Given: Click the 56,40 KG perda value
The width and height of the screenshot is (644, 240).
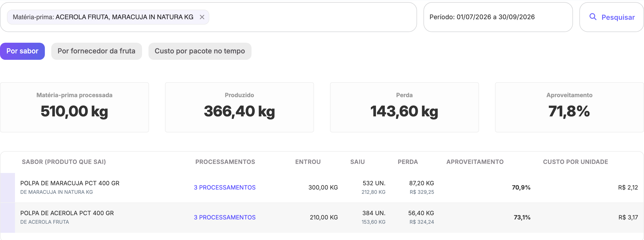Looking at the screenshot, I should tap(421, 213).
